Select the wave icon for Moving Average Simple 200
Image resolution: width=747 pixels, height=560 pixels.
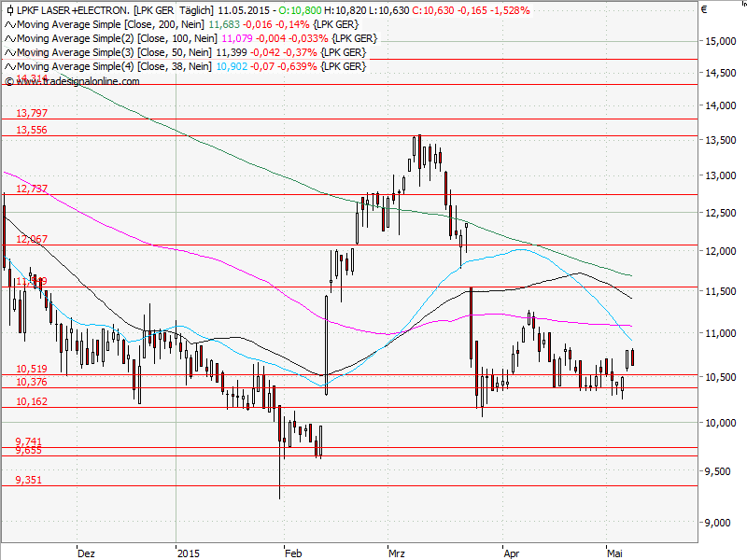[9, 26]
